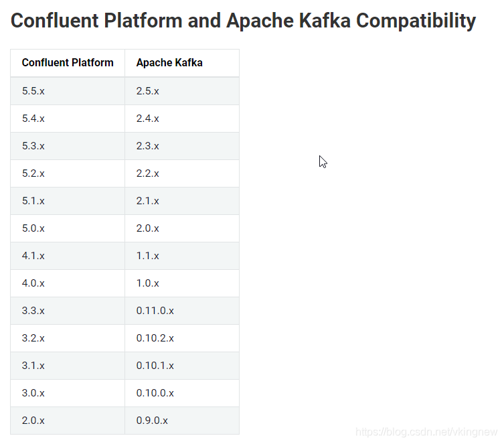The width and height of the screenshot is (504, 444).
Task: Select the 'Apache Kafka' column header
Action: pos(182,63)
